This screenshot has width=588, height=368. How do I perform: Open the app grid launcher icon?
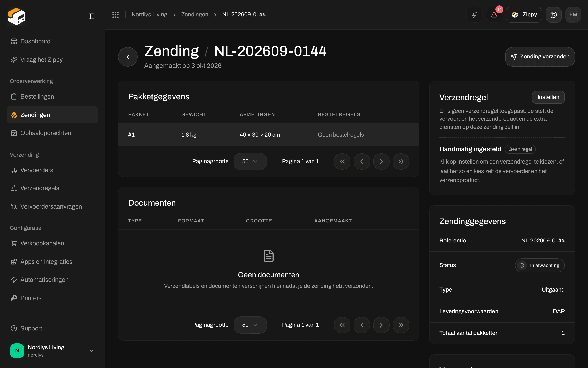click(x=116, y=15)
